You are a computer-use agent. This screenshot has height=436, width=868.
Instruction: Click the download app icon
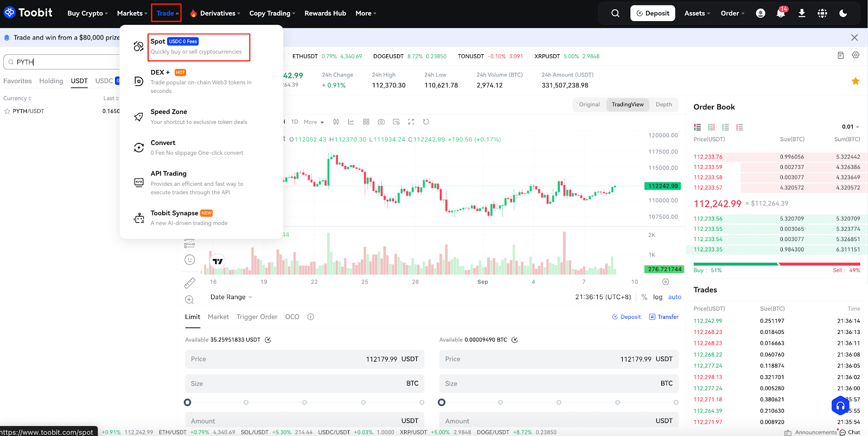click(x=802, y=13)
